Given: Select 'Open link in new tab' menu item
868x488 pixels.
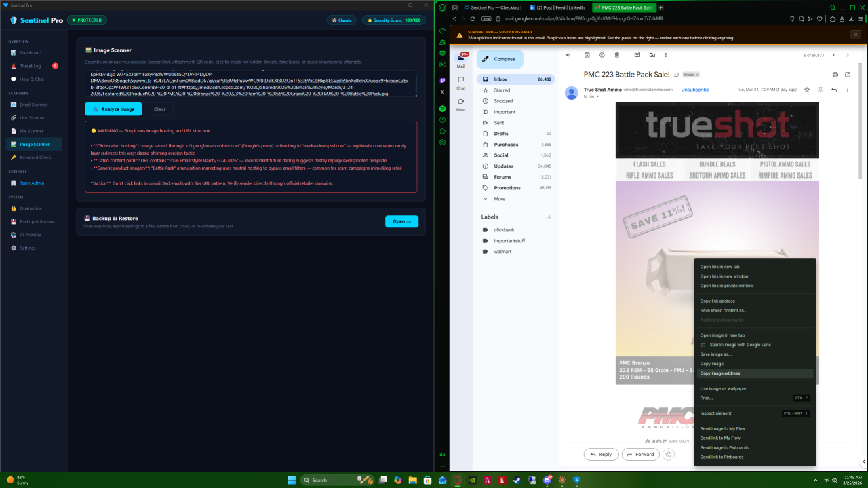Looking at the screenshot, I should coord(755,267).
